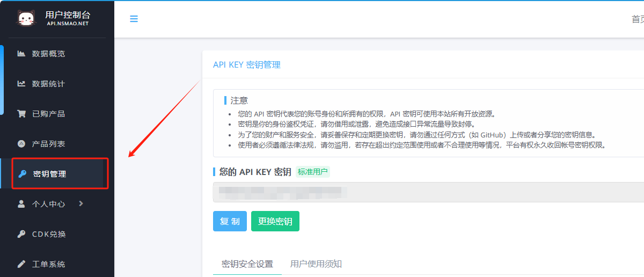The image size is (644, 277).
Task: Click the CDK兑换 key icon
Action: [21, 234]
